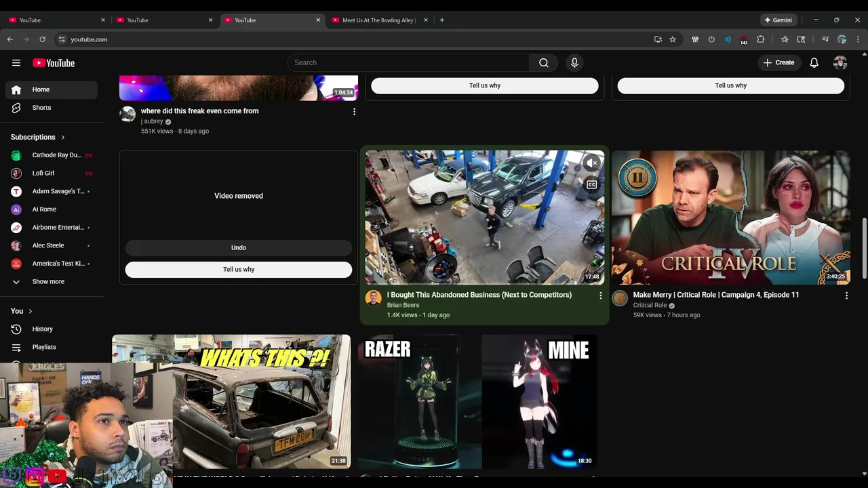Open Brian Beers channel avatar

pyautogui.click(x=374, y=298)
